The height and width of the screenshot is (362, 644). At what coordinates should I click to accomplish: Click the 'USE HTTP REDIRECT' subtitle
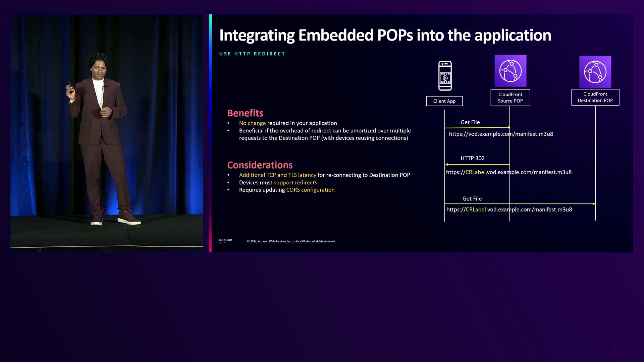tap(252, 54)
